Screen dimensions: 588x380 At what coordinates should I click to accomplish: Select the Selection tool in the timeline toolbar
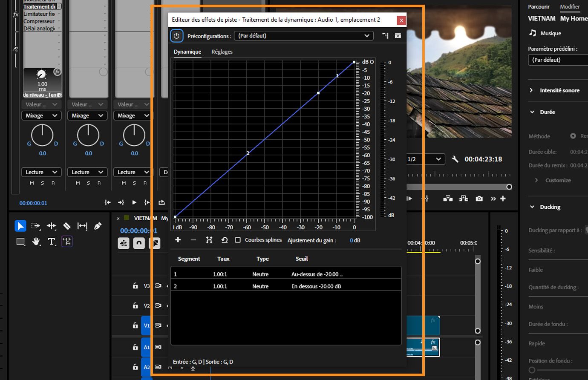[x=20, y=226]
